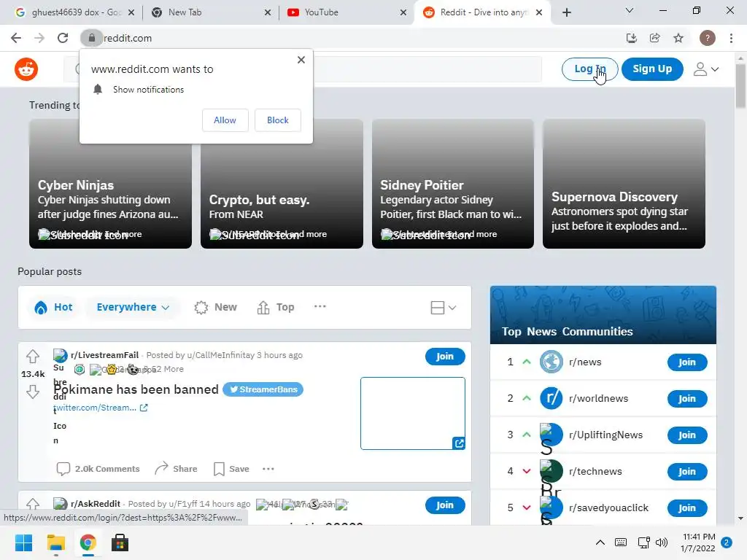
Task: Click the share page icon in address bar
Action: tap(655, 38)
